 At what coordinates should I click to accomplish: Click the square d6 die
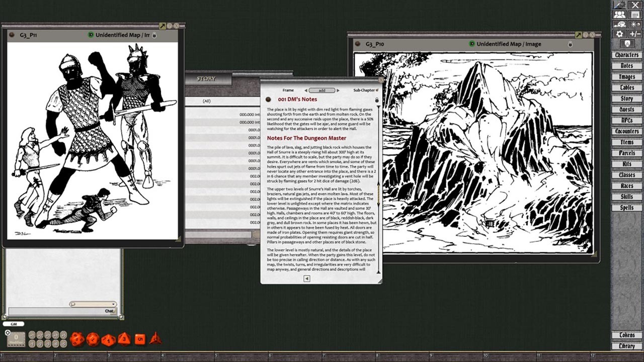140,339
